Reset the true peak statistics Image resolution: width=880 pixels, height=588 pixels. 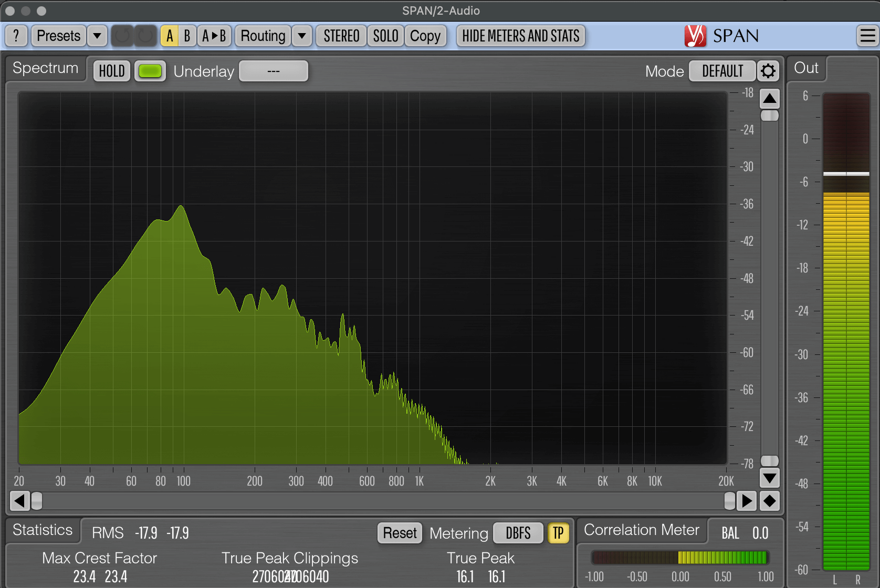pos(400,533)
